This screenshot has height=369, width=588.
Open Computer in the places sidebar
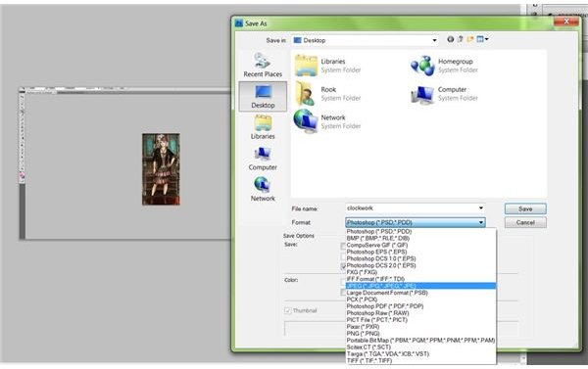tap(263, 159)
